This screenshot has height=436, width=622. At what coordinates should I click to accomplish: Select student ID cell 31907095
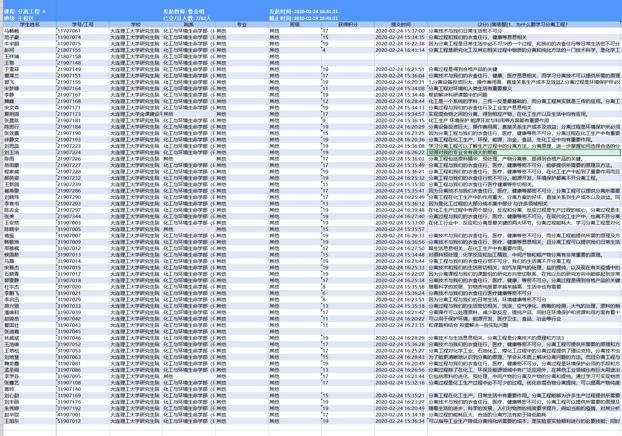pos(83,376)
